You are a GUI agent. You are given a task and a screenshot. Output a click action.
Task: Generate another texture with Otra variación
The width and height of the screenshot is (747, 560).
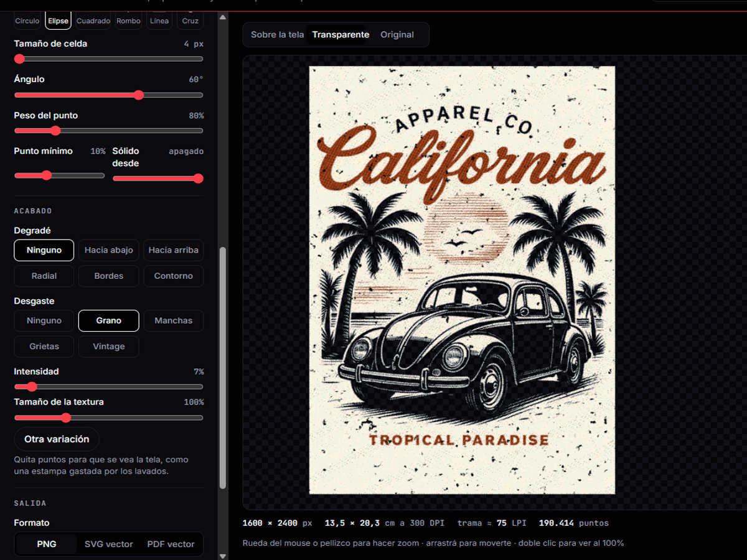[x=57, y=439]
